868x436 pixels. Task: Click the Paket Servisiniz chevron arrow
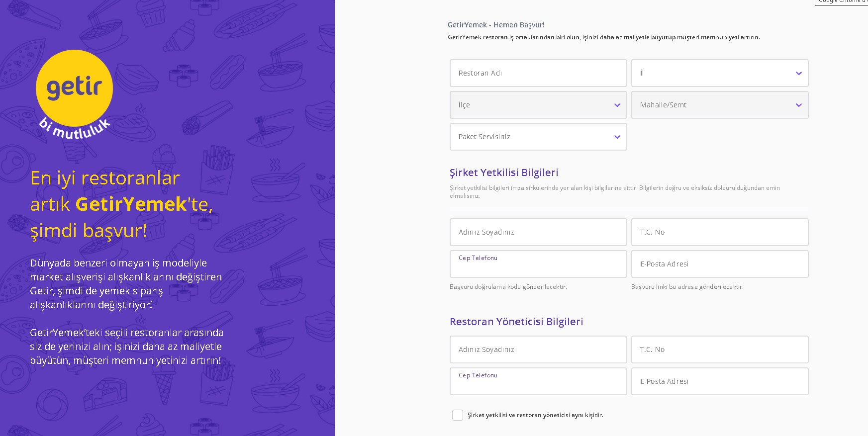tap(617, 137)
